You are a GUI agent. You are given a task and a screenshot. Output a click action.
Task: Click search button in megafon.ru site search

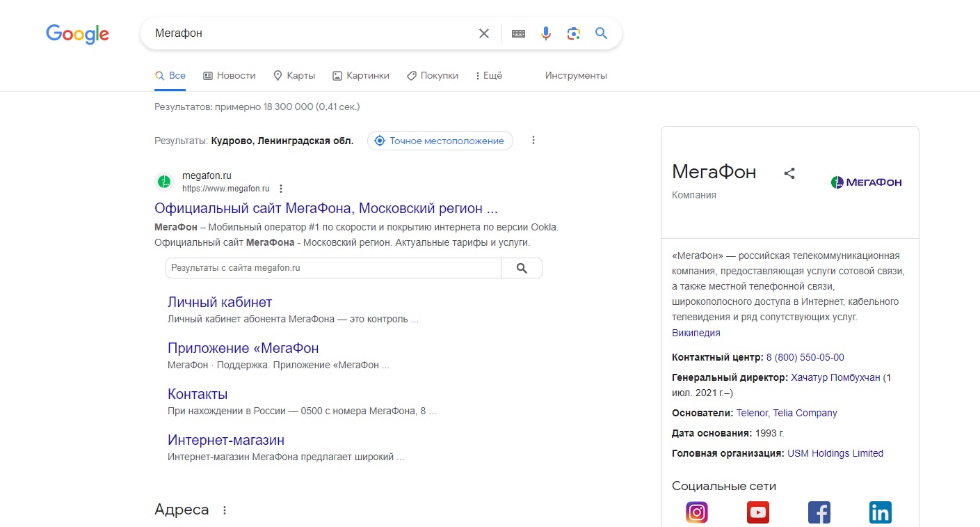522,268
